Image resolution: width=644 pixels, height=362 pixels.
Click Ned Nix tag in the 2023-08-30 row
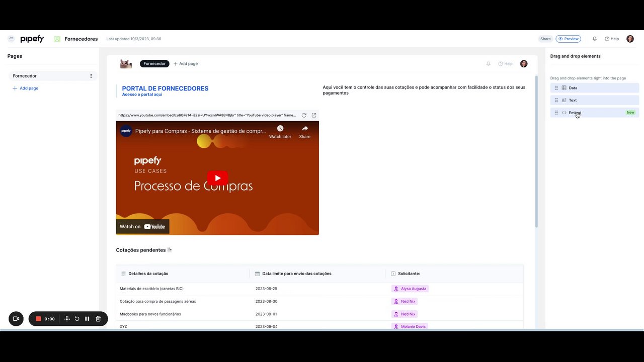(x=405, y=301)
